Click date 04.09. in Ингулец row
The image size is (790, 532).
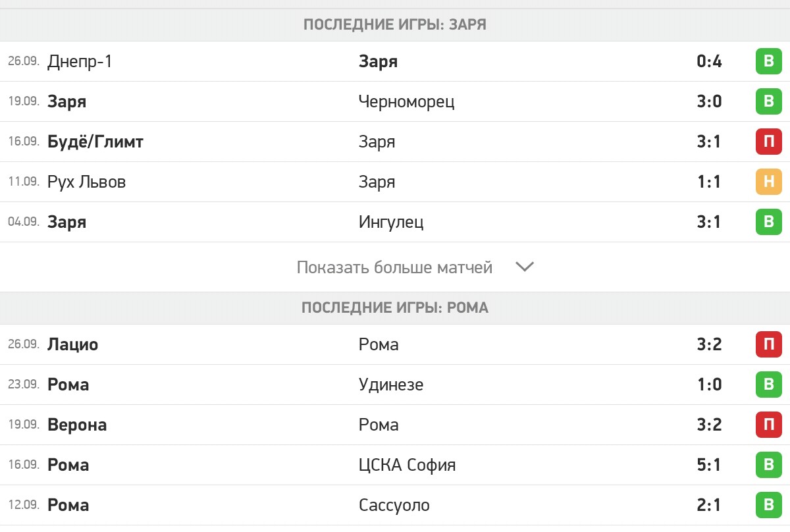[24, 222]
